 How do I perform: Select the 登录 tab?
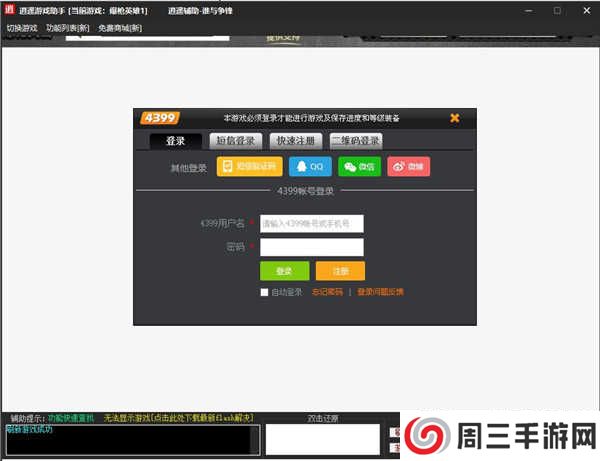pyautogui.click(x=175, y=141)
